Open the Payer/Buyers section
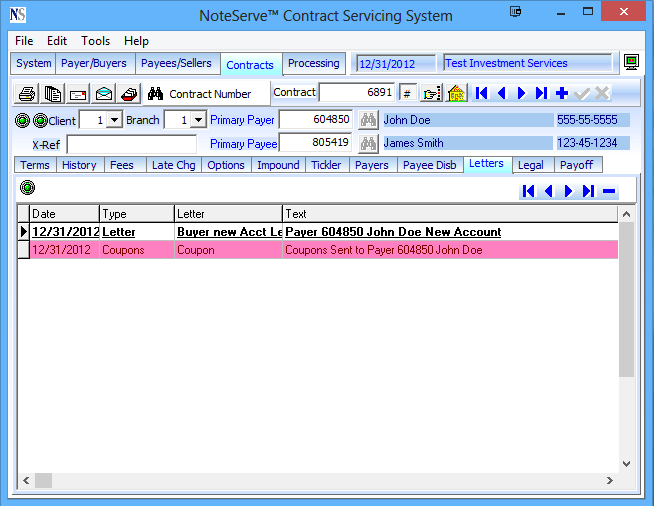 94,63
